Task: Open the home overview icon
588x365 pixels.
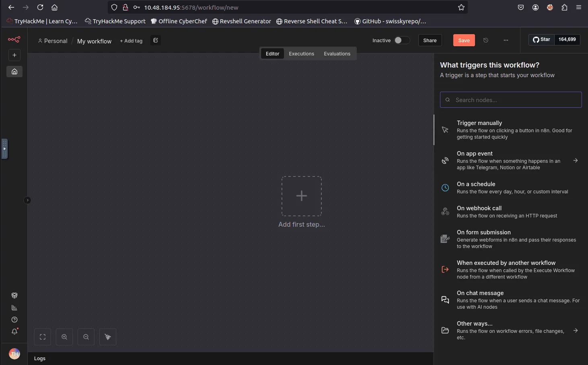Action: coord(14,72)
